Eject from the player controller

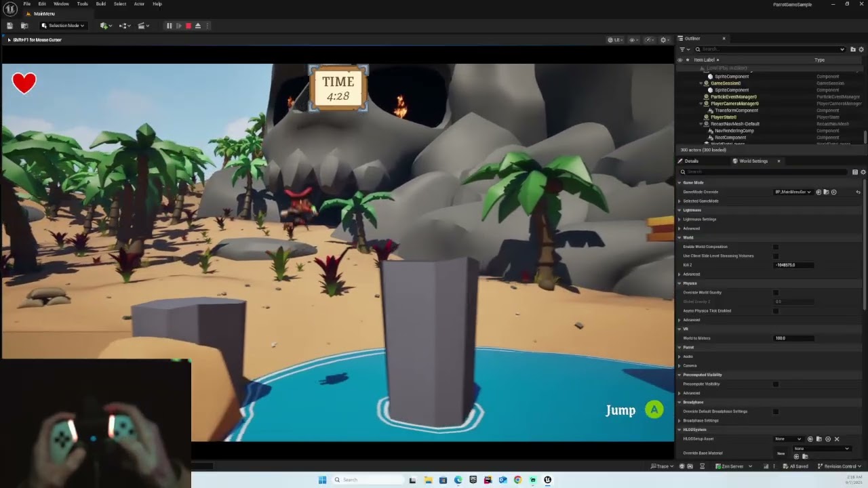pyautogui.click(x=198, y=26)
